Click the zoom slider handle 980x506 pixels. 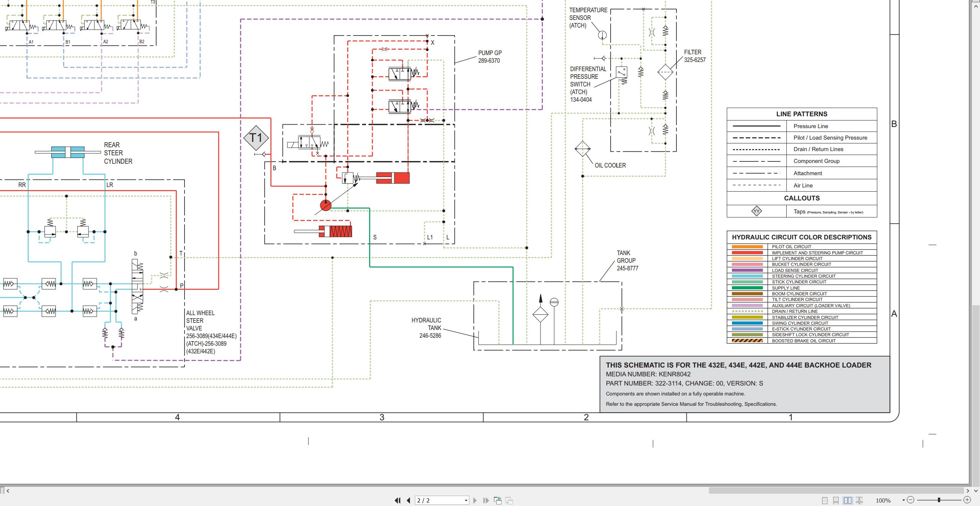coord(939,500)
